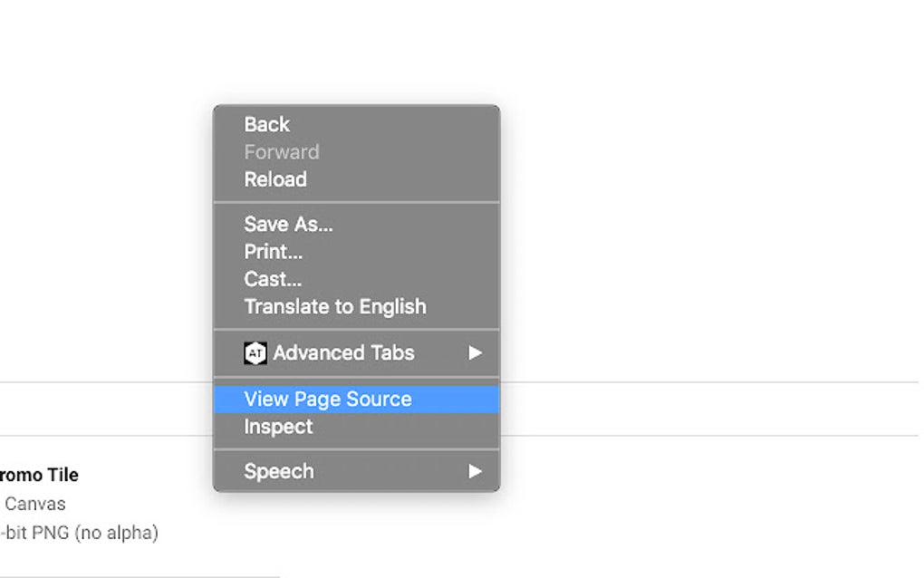Screen dimensions: 924x578
Task: Select Inspect from the context menu
Action: pos(278,426)
